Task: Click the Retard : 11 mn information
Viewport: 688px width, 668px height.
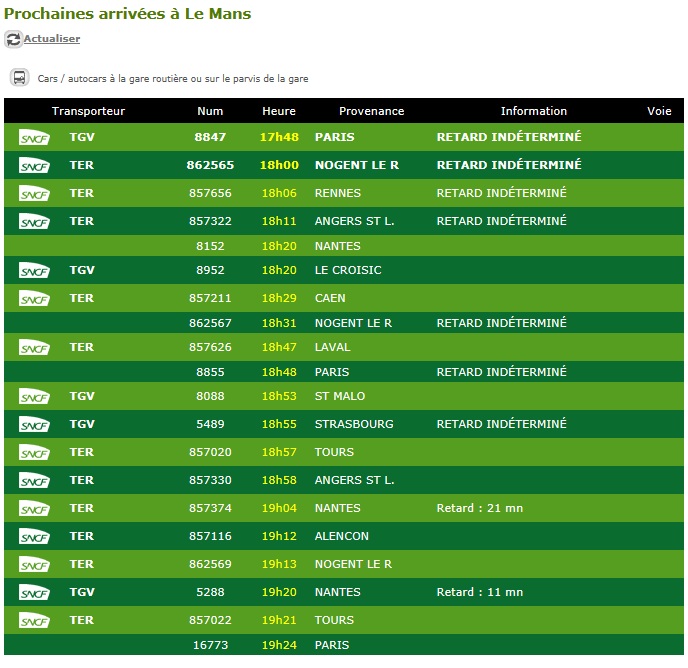Action: click(x=480, y=592)
